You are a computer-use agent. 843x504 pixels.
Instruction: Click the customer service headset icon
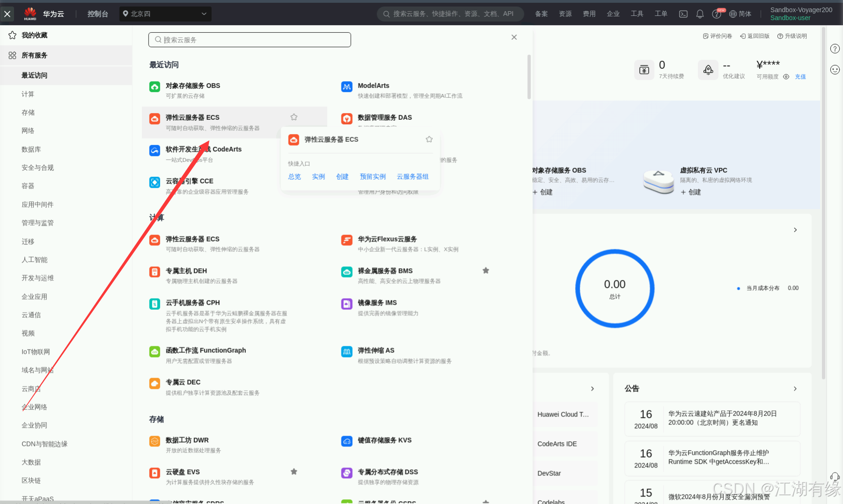point(835,477)
